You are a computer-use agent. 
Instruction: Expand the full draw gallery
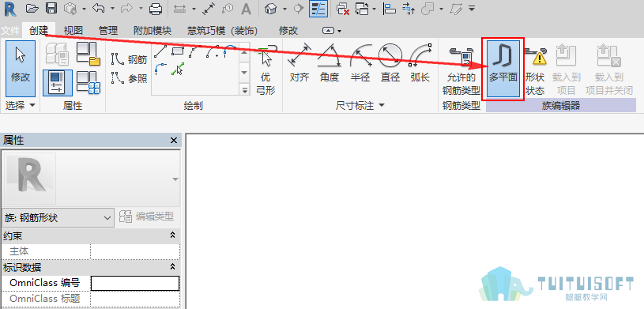(x=244, y=89)
